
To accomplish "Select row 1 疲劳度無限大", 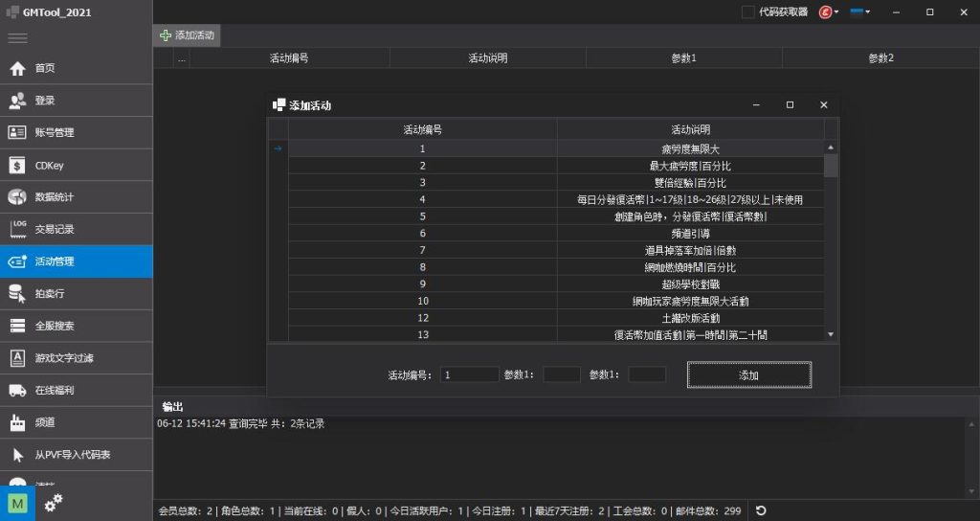I will (556, 148).
